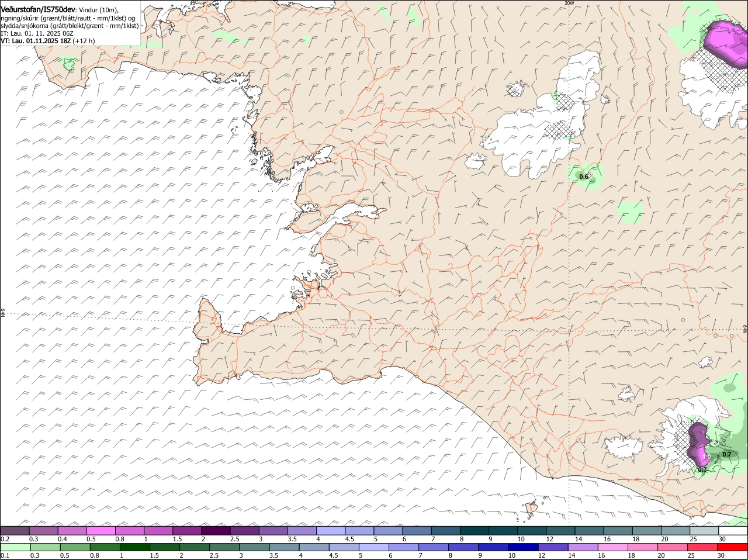Click the 'Vindur (10m),' legend description text
This screenshot has width=748, height=560.
coord(98,10)
